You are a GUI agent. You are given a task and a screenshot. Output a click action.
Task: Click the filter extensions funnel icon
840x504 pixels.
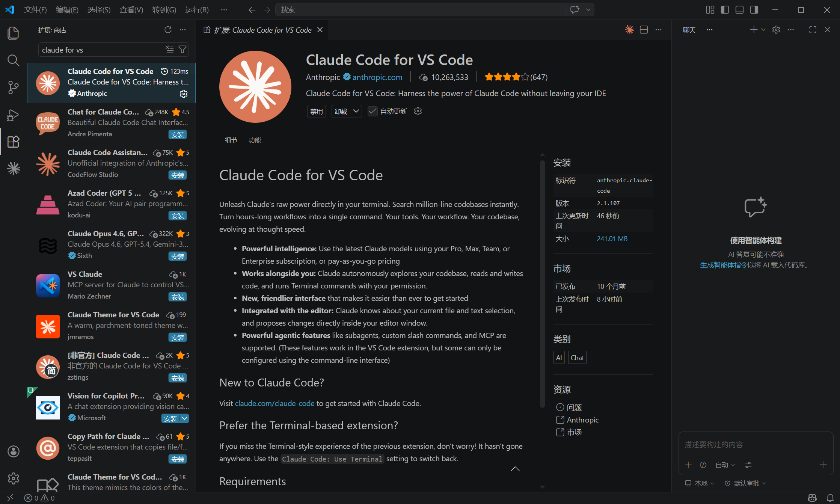(182, 50)
